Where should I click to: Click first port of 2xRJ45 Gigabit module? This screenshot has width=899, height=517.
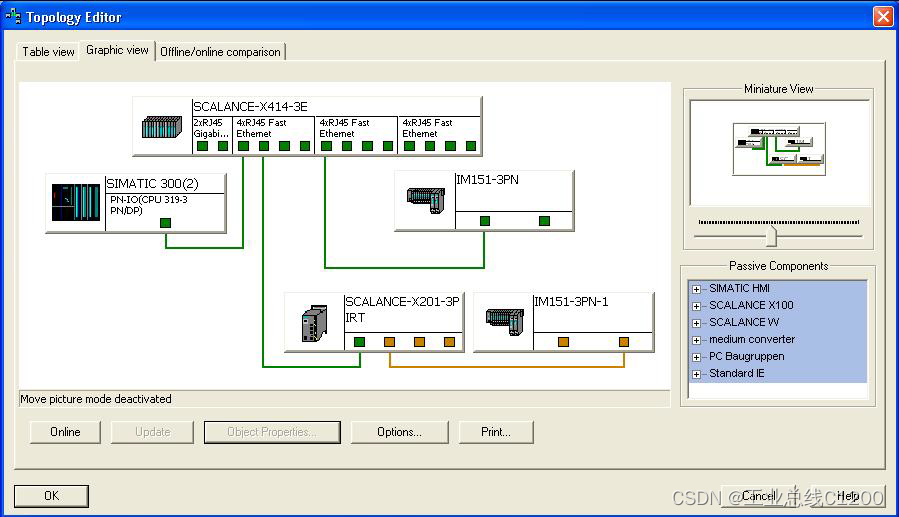pyautogui.click(x=202, y=146)
